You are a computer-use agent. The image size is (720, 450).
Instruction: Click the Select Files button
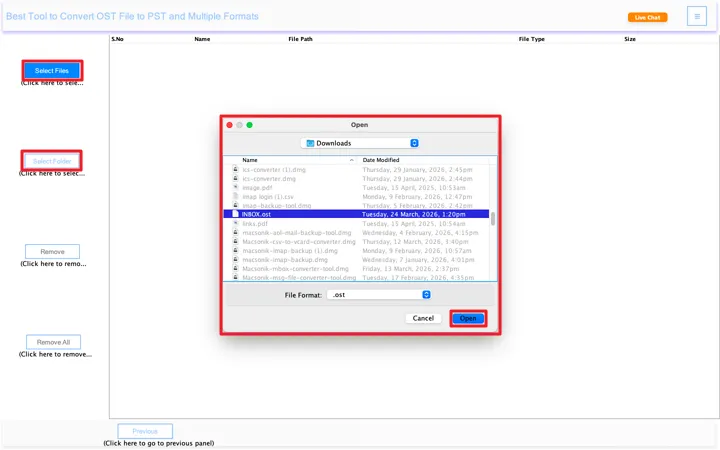click(x=52, y=71)
